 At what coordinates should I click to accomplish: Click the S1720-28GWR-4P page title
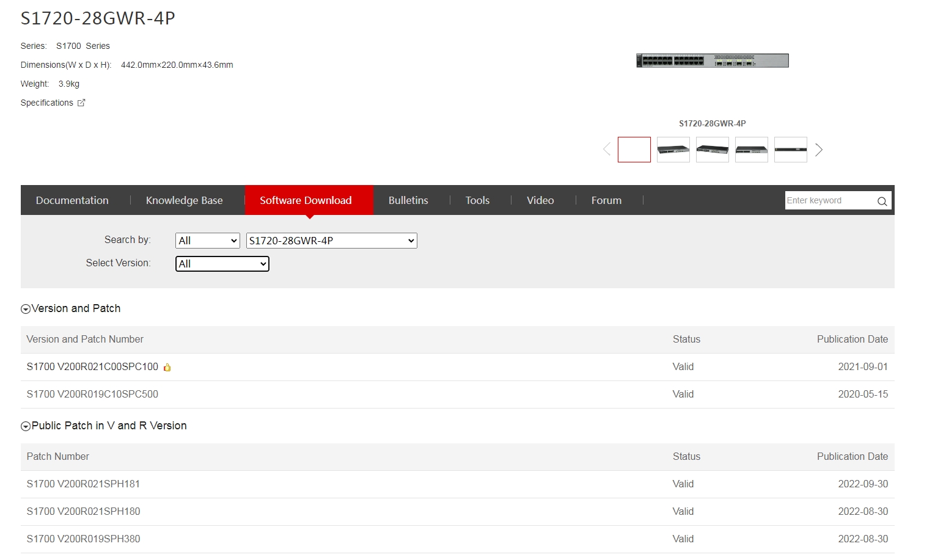pos(98,18)
